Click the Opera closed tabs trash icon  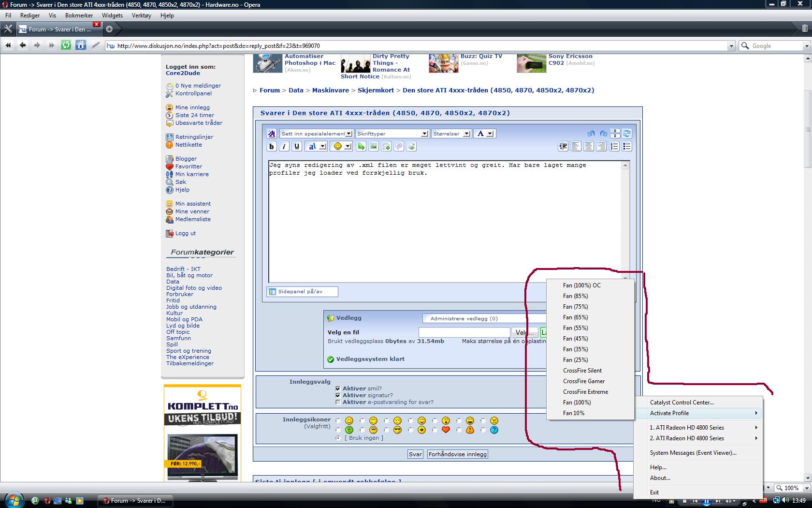(x=804, y=29)
